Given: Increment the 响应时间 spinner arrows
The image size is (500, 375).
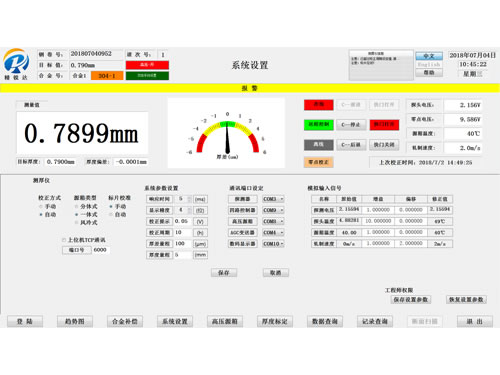Looking at the screenshot, I should coord(189,199).
